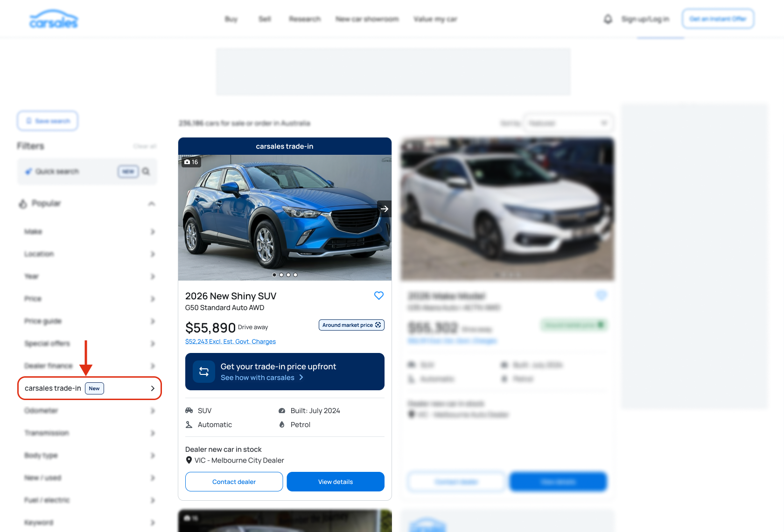Click the notification bell icon
The width and height of the screenshot is (784, 532).
point(608,19)
